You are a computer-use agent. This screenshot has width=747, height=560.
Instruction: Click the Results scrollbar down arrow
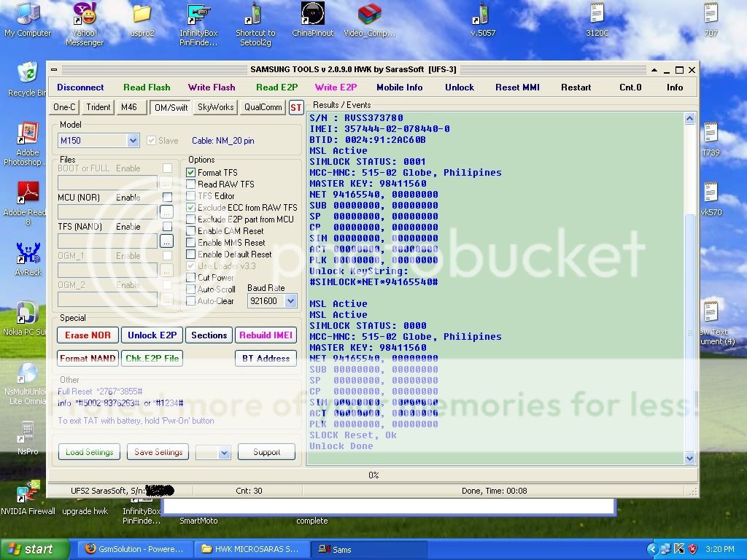[x=689, y=459]
